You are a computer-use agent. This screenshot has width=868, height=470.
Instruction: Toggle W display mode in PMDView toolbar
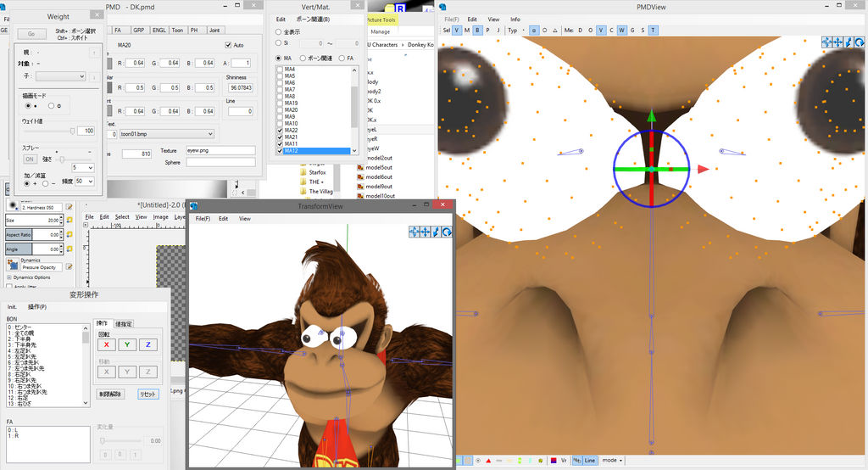pyautogui.click(x=621, y=31)
